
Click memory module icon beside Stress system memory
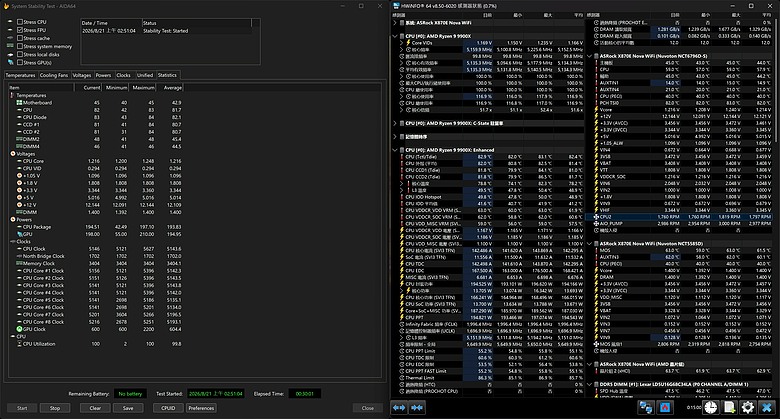[10, 46]
